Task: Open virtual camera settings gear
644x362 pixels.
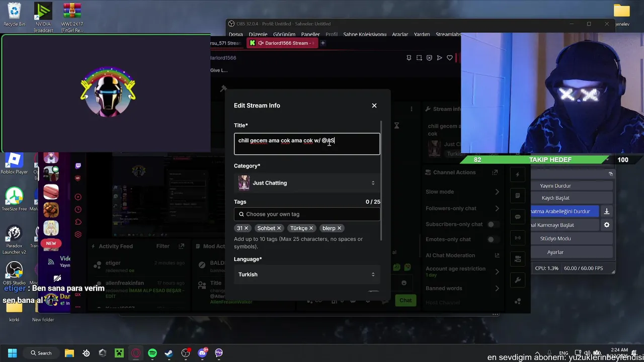Action: [x=607, y=225]
